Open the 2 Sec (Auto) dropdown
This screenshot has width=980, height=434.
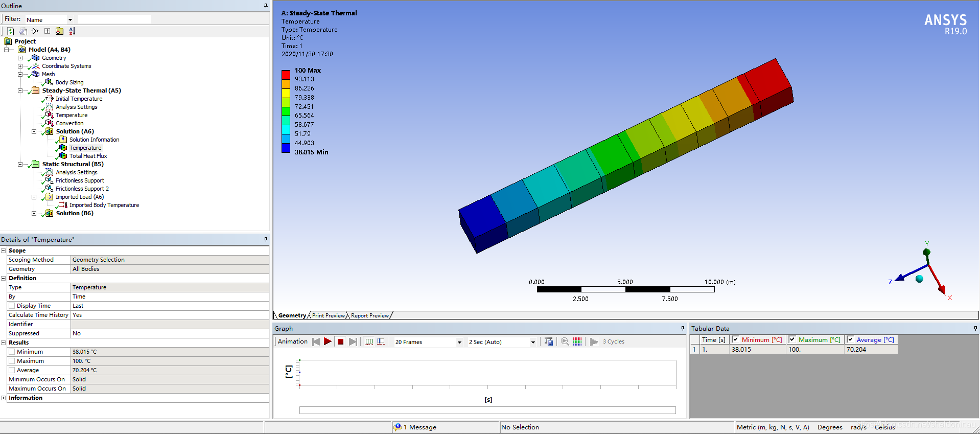(533, 342)
